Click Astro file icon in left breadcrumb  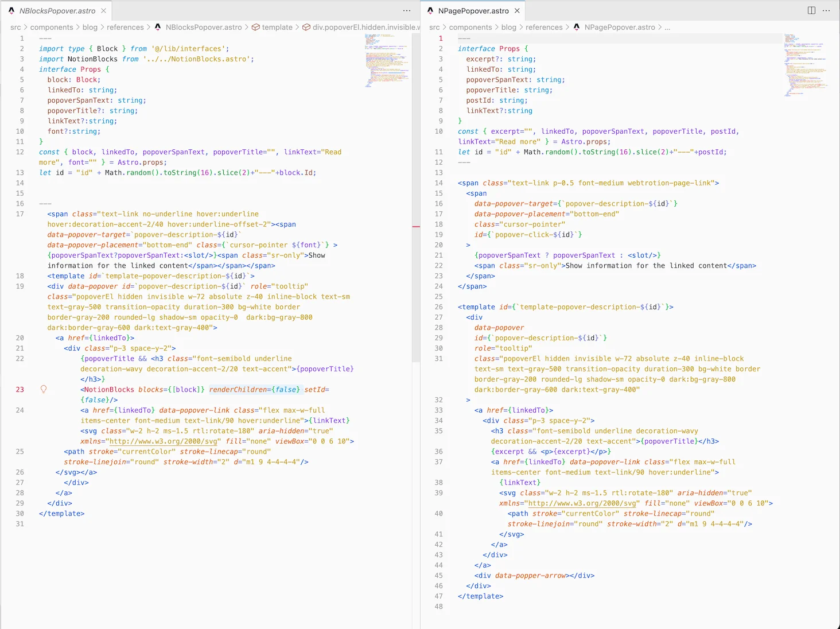coord(158,27)
